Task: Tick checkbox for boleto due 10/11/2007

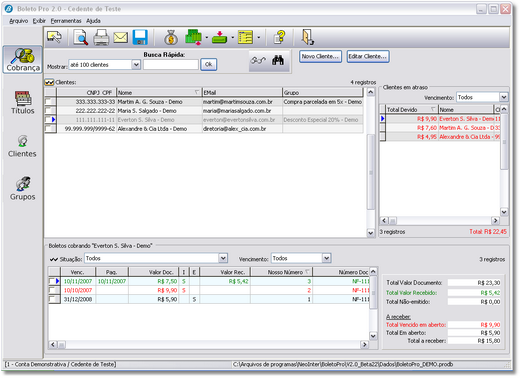Action: (52, 281)
